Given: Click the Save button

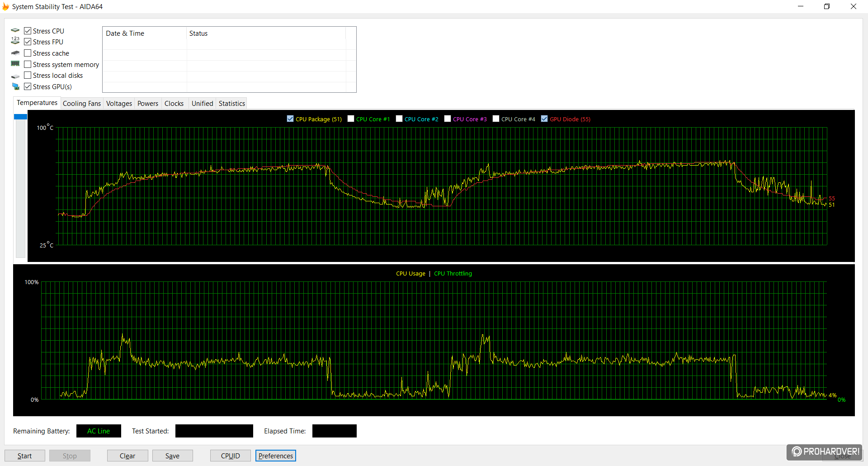Looking at the screenshot, I should pos(172,456).
